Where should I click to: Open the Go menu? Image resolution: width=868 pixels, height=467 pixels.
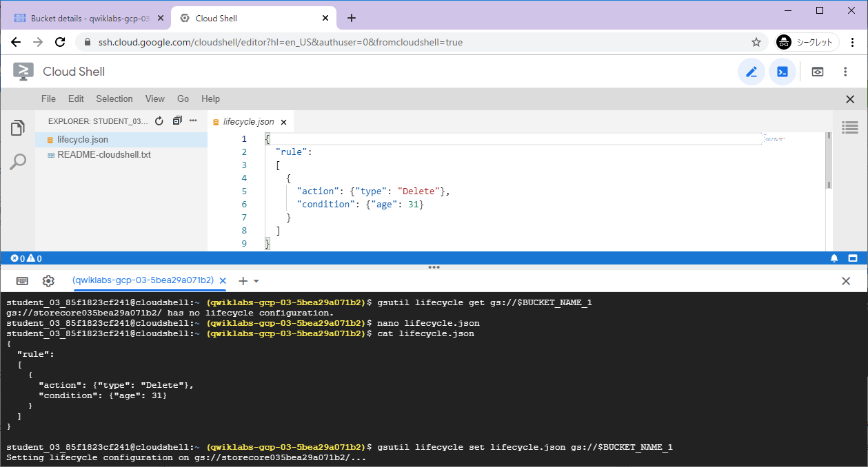183,99
